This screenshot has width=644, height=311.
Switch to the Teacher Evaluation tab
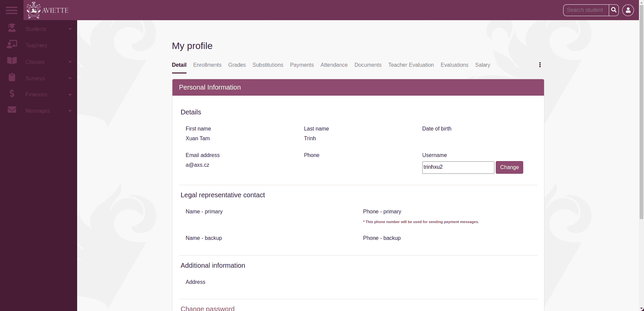(411, 65)
